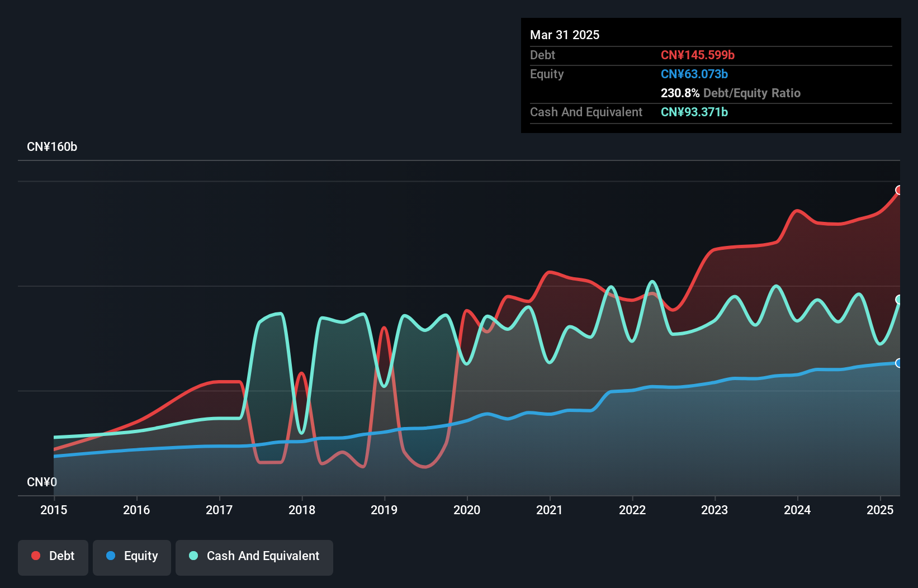
Task: Click the CN¥145.599b debt value in tooltip
Action: 698,55
